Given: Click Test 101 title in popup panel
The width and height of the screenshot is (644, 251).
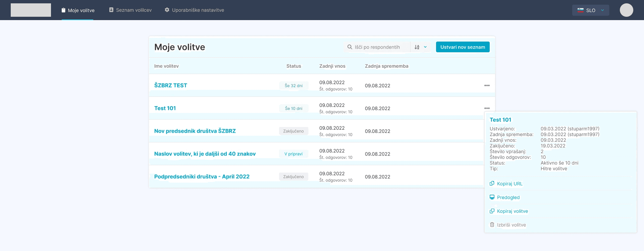Looking at the screenshot, I should coord(500,120).
